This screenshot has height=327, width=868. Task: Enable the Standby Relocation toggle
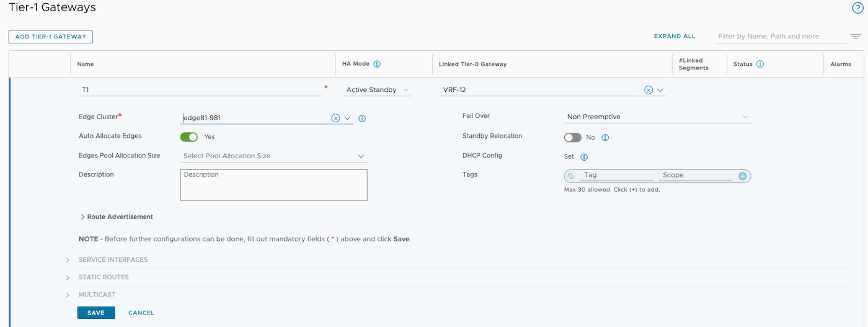point(572,138)
